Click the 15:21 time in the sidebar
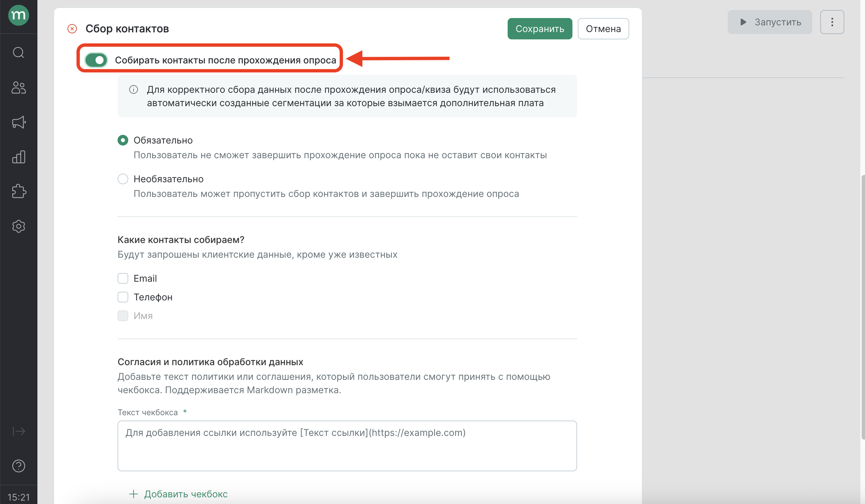Viewport: 865px width, 504px height. [x=19, y=497]
